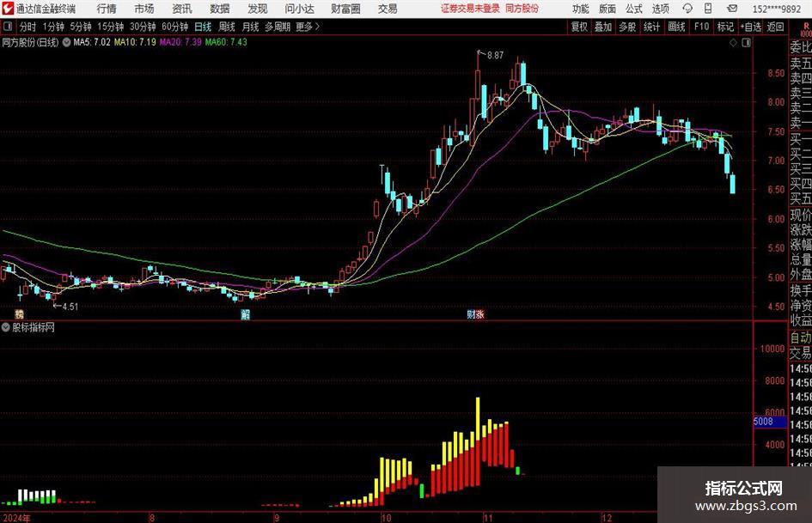The width and height of the screenshot is (812, 523).
Task: Open the 发现 menu
Action: [x=258, y=9]
